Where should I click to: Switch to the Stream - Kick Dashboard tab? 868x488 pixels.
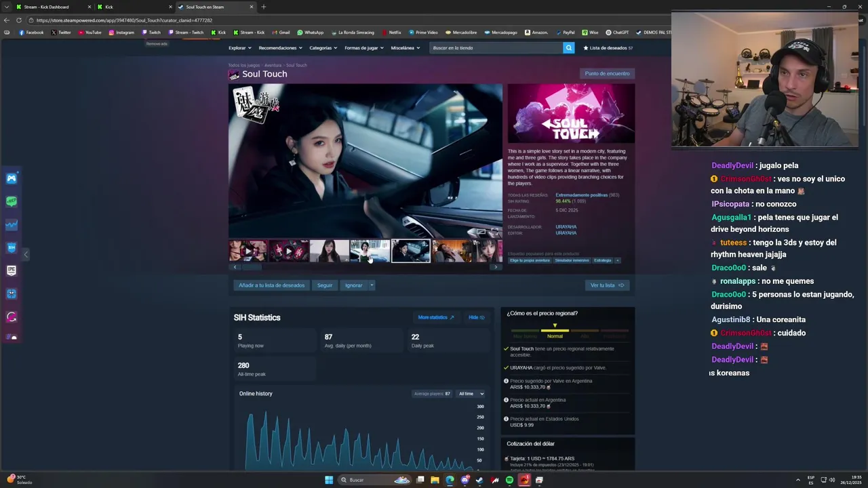[x=53, y=7]
